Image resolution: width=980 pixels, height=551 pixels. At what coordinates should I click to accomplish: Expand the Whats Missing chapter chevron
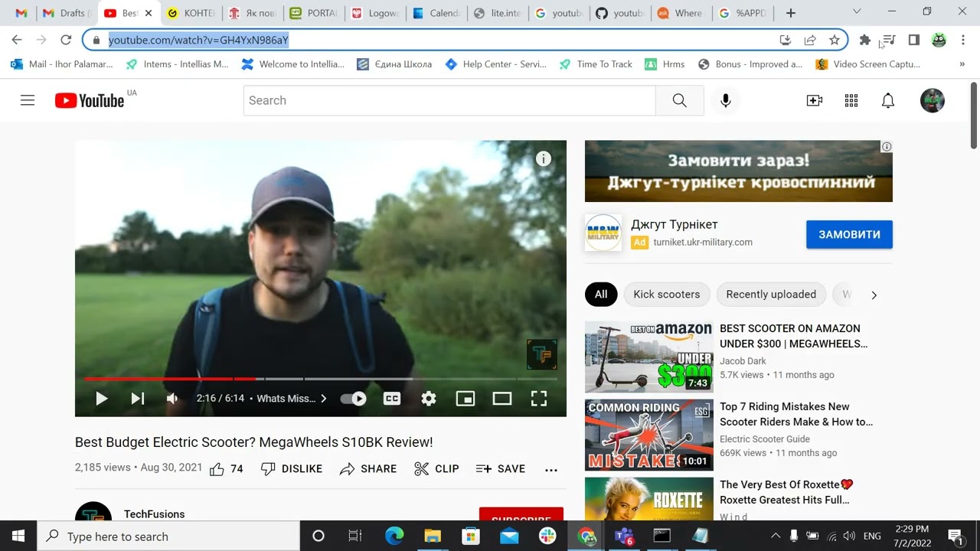pos(324,398)
